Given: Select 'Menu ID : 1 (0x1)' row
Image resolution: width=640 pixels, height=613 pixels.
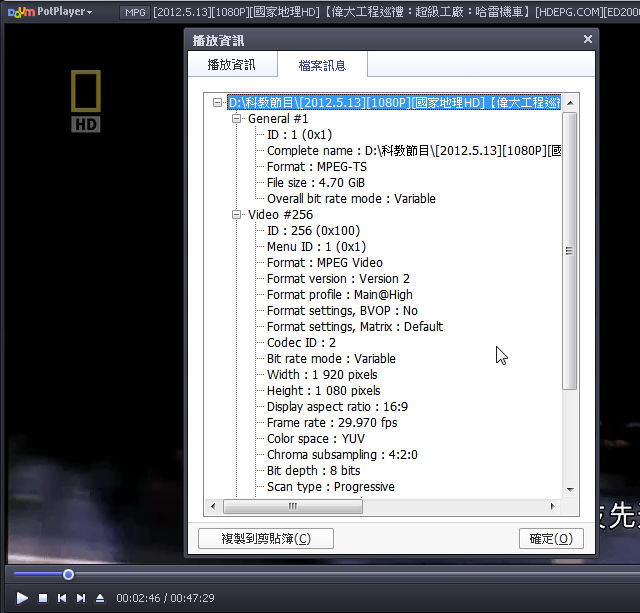Looking at the screenshot, I should pos(316,247).
